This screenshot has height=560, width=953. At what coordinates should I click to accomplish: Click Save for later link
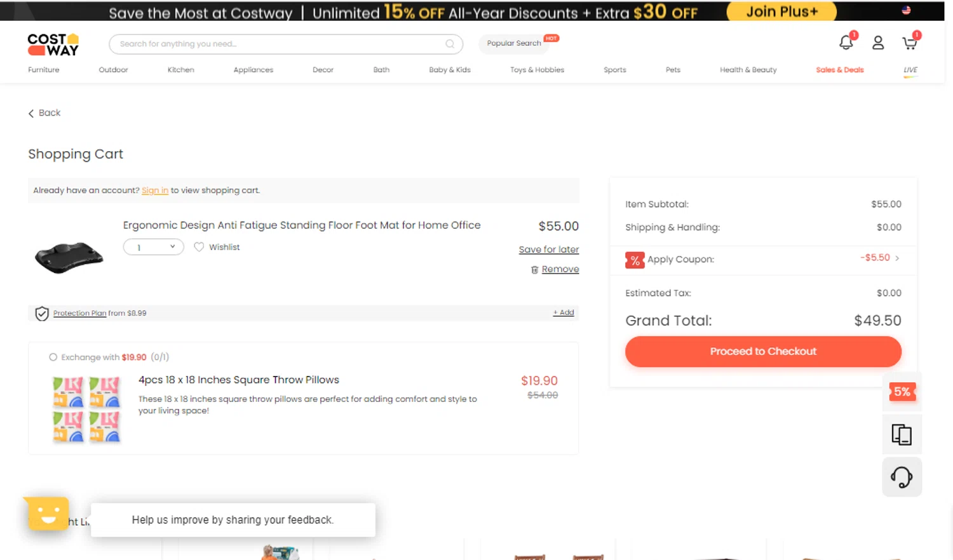point(549,250)
